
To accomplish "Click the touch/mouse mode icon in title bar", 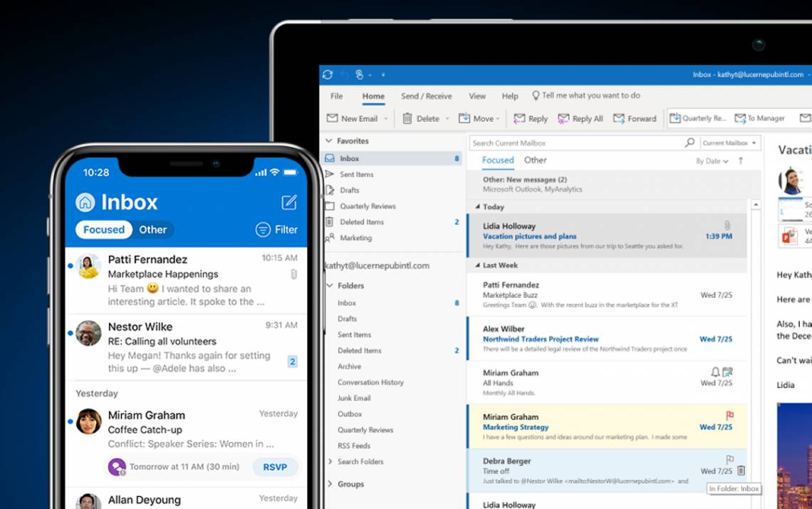I will [x=360, y=75].
